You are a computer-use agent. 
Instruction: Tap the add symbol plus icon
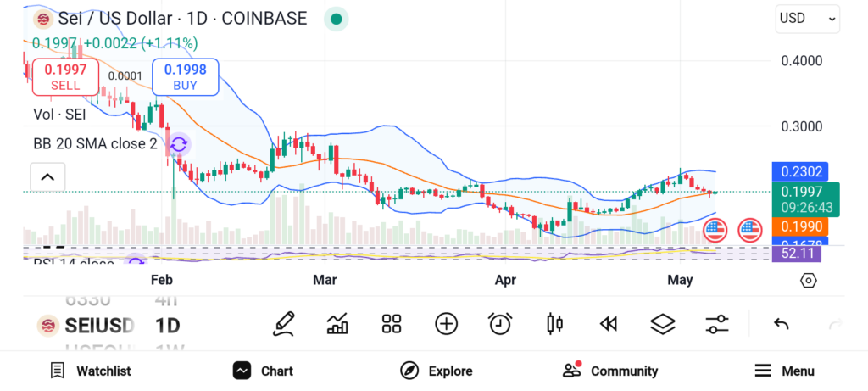coord(446,323)
